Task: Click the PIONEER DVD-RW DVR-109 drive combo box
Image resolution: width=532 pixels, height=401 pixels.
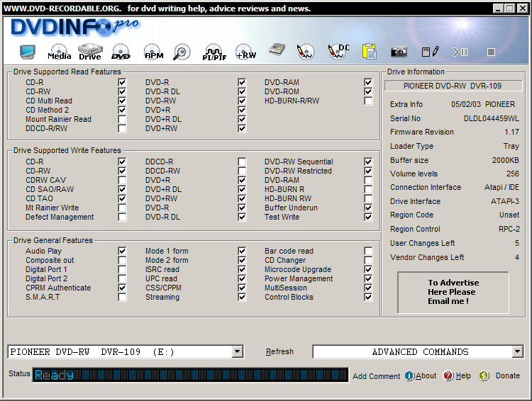Action: click(x=126, y=352)
